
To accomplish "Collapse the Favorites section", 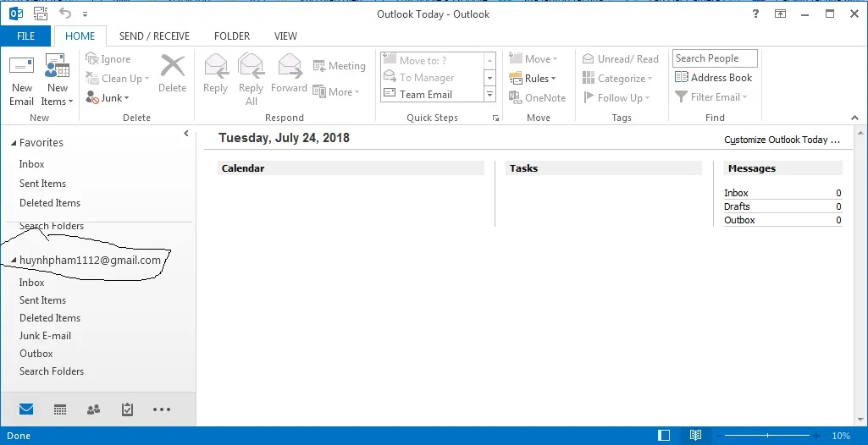I will point(13,144).
